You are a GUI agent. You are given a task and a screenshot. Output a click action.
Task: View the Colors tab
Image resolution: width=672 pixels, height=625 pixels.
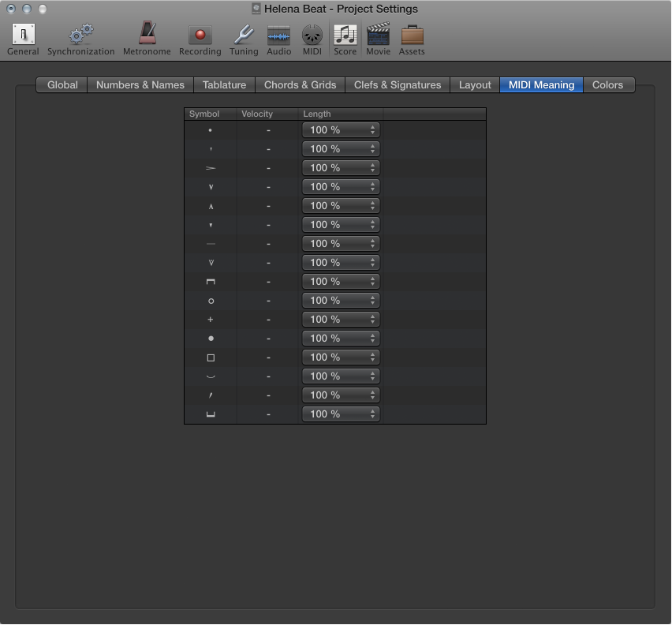pos(608,84)
